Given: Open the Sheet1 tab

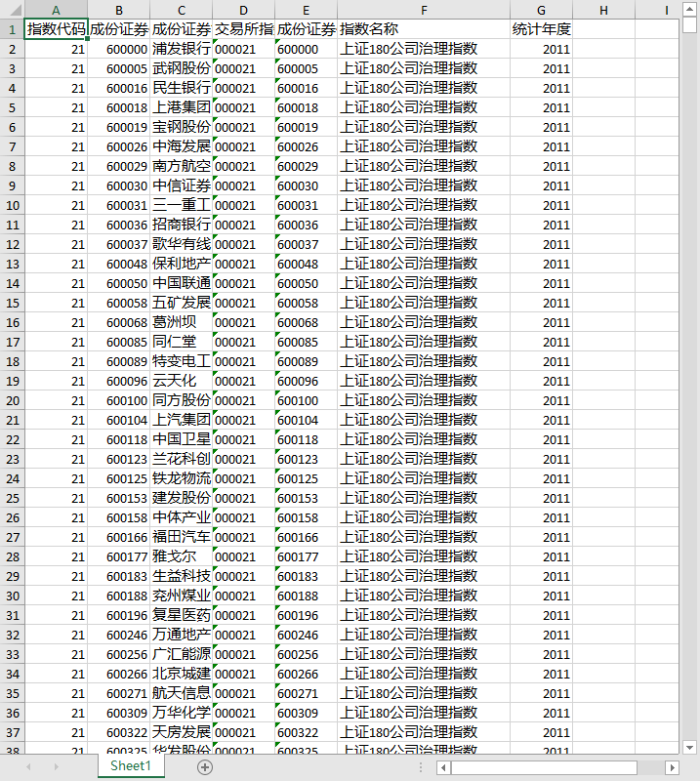Looking at the screenshot, I should point(131,766).
